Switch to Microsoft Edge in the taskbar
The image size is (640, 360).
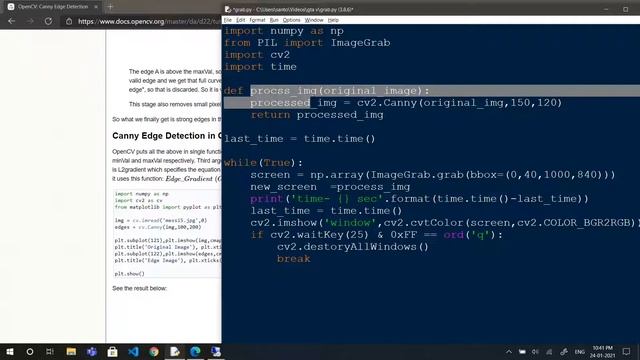195,351
